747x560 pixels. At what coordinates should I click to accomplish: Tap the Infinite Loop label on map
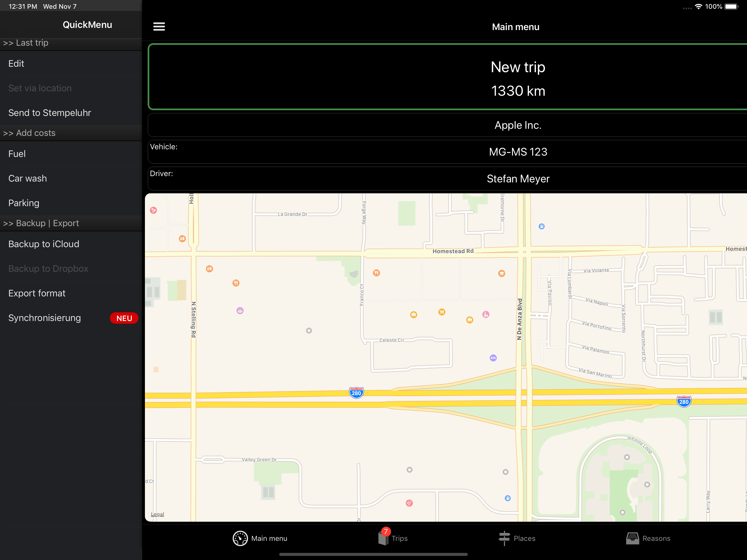[x=639, y=445]
